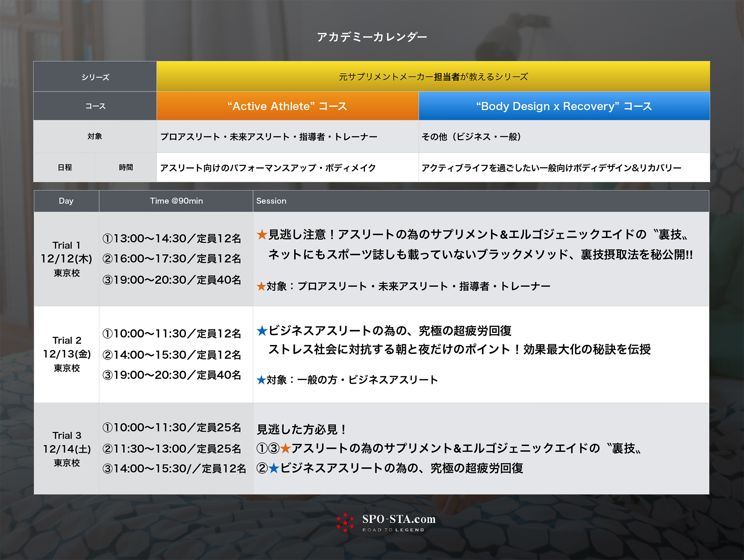Click the SPO-STA.com red stars logo
The image size is (744, 560).
[345, 522]
